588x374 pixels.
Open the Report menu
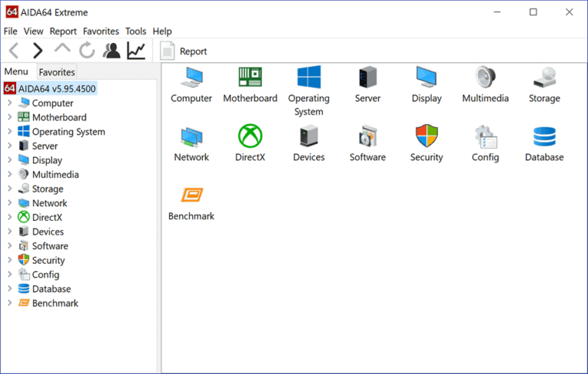point(63,31)
